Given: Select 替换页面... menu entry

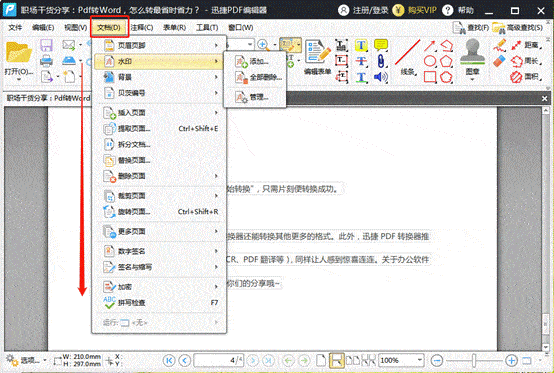Looking at the screenshot, I should (x=160, y=160).
